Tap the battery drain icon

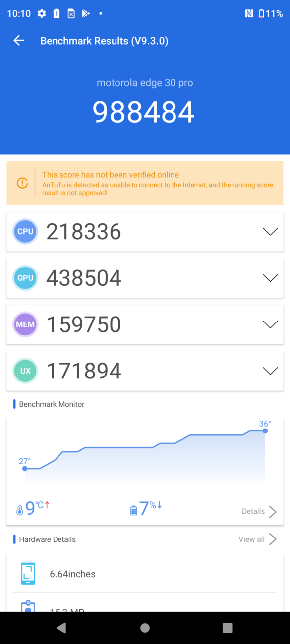(x=133, y=510)
